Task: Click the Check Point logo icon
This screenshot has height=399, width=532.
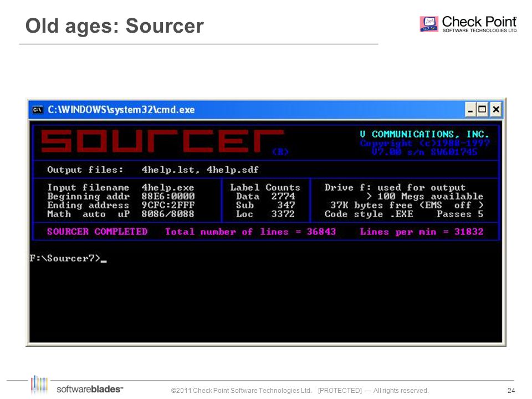Action: [x=429, y=24]
